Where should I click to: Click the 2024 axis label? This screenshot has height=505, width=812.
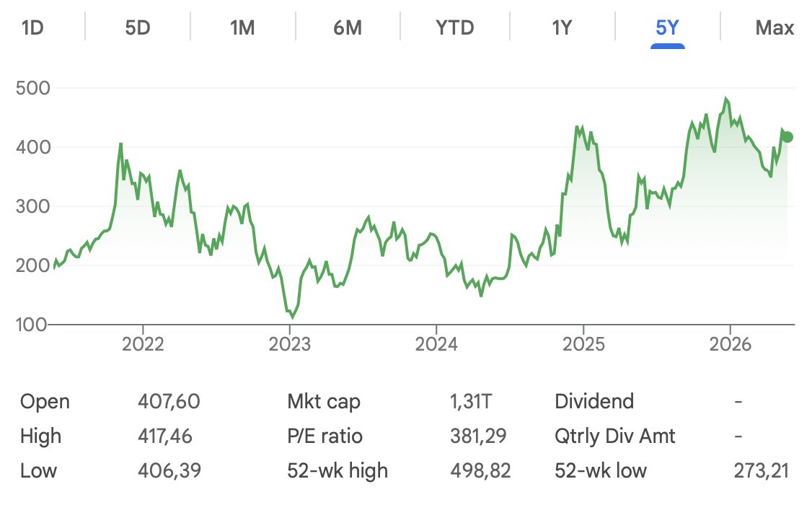point(436,344)
